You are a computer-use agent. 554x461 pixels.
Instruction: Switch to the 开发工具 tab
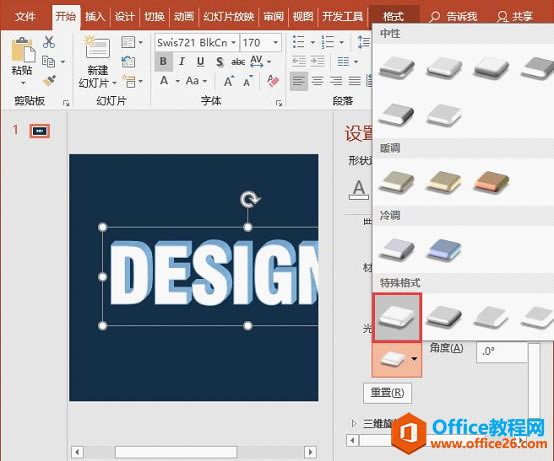pyautogui.click(x=343, y=16)
